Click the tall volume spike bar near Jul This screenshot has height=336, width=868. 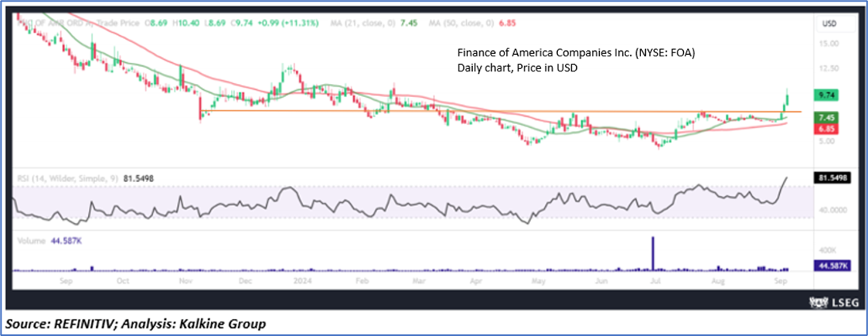[x=653, y=254]
